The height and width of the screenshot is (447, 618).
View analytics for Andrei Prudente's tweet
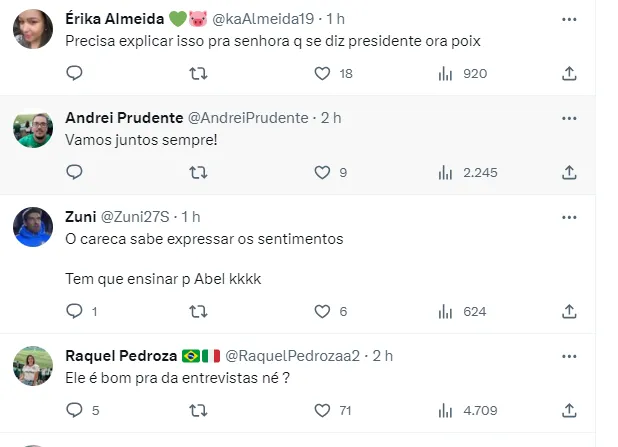pyautogui.click(x=446, y=172)
